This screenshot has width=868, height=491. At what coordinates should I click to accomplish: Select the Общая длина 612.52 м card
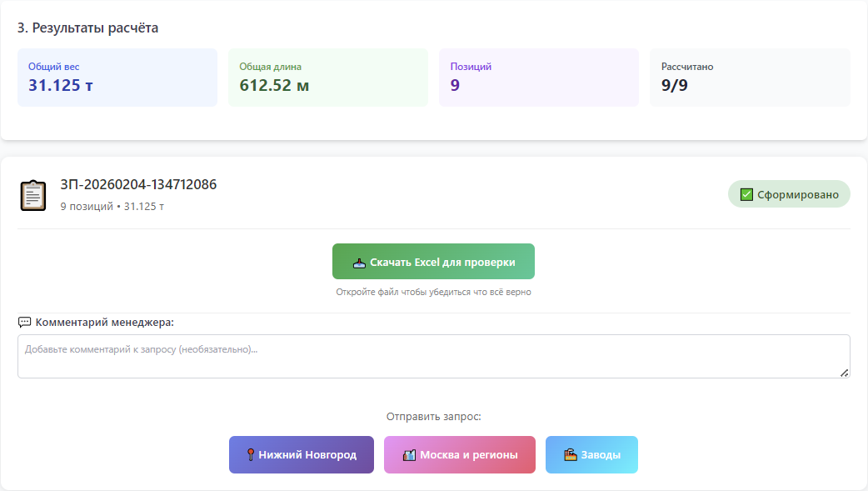click(x=328, y=78)
